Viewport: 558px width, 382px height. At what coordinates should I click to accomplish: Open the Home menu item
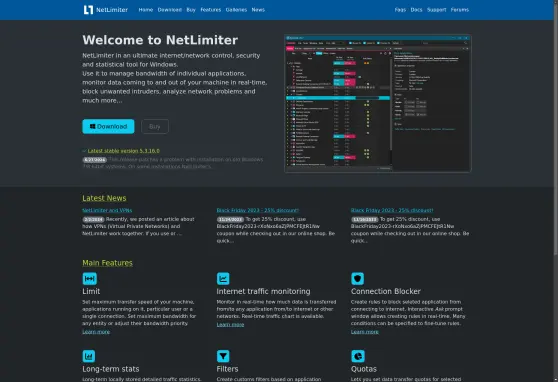[x=146, y=10]
